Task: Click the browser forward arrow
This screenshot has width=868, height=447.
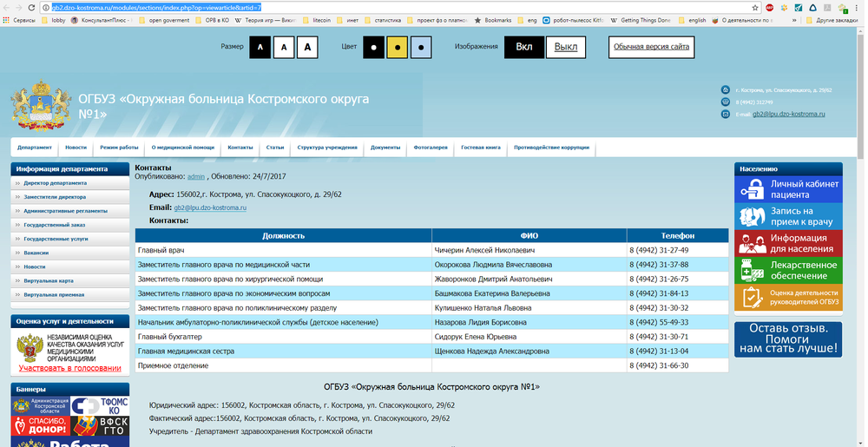Action: point(19,8)
